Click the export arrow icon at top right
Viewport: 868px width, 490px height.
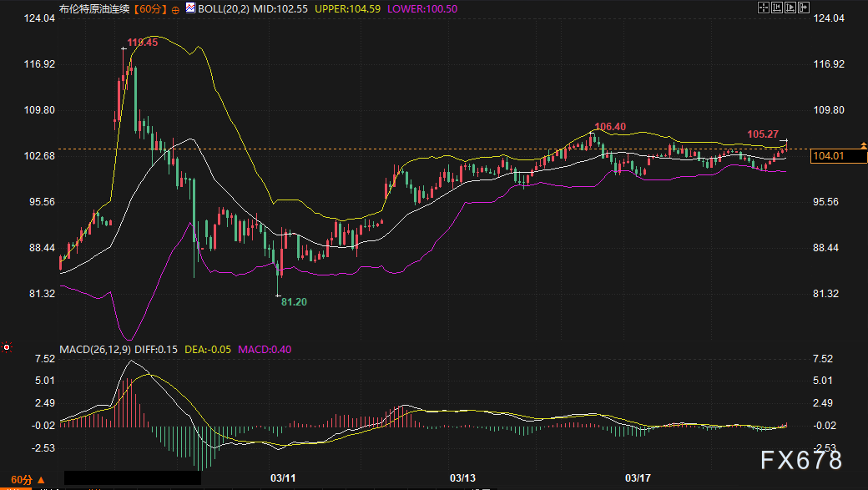(805, 8)
